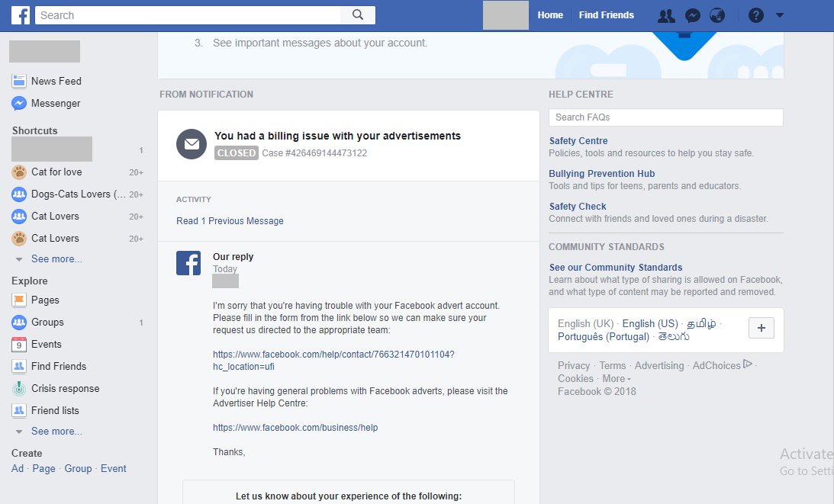Click the Cat for love paw icon
The image size is (834, 504).
tap(19, 172)
